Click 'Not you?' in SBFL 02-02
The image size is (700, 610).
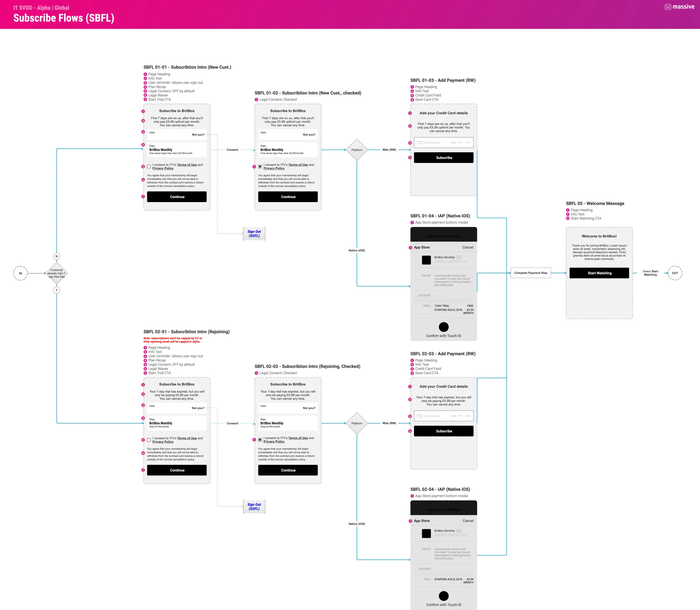pos(309,408)
